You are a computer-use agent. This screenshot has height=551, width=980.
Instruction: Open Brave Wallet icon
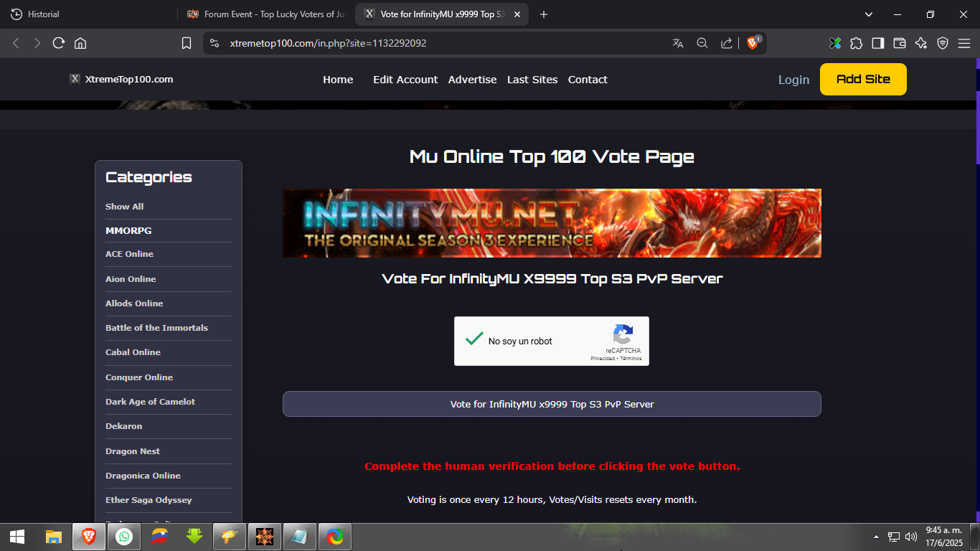tap(900, 43)
